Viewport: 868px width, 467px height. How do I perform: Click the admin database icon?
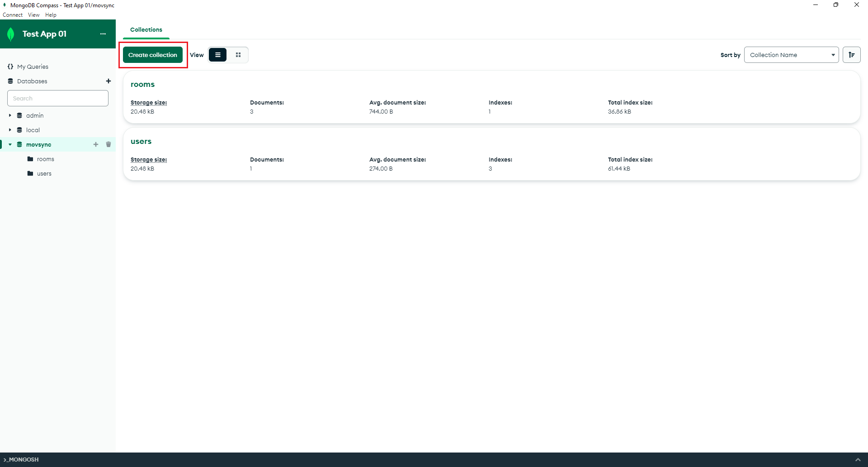coord(19,115)
